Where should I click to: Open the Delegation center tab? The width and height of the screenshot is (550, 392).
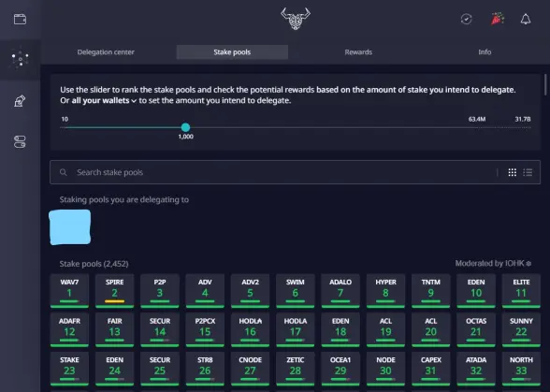(x=106, y=52)
